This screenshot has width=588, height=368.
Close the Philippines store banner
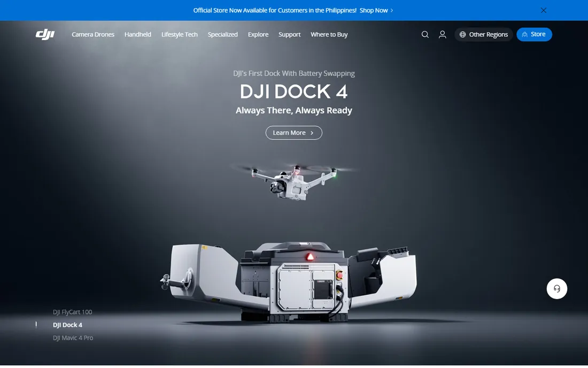coord(544,10)
